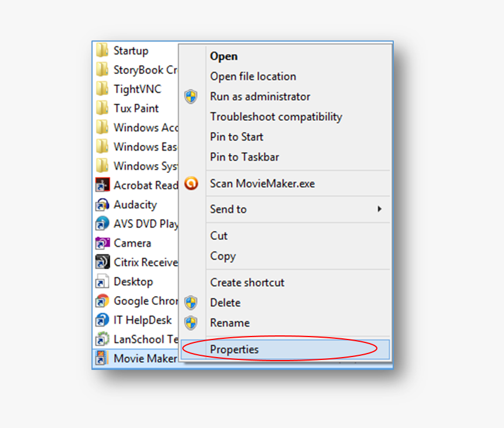
Task: Select the Movie Maker list entry text
Action: 145,359
